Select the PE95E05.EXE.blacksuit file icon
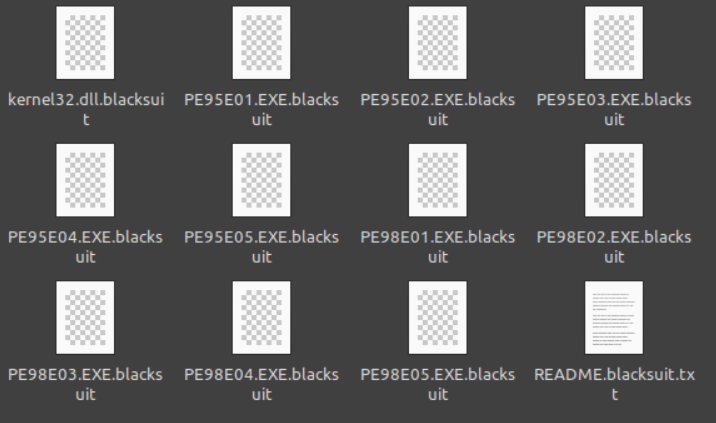716x423 pixels. [262, 180]
